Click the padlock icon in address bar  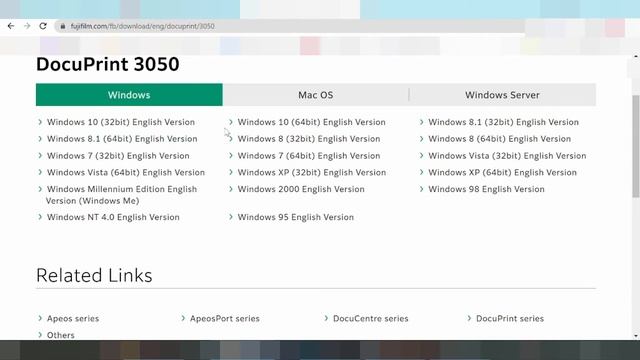click(62, 26)
